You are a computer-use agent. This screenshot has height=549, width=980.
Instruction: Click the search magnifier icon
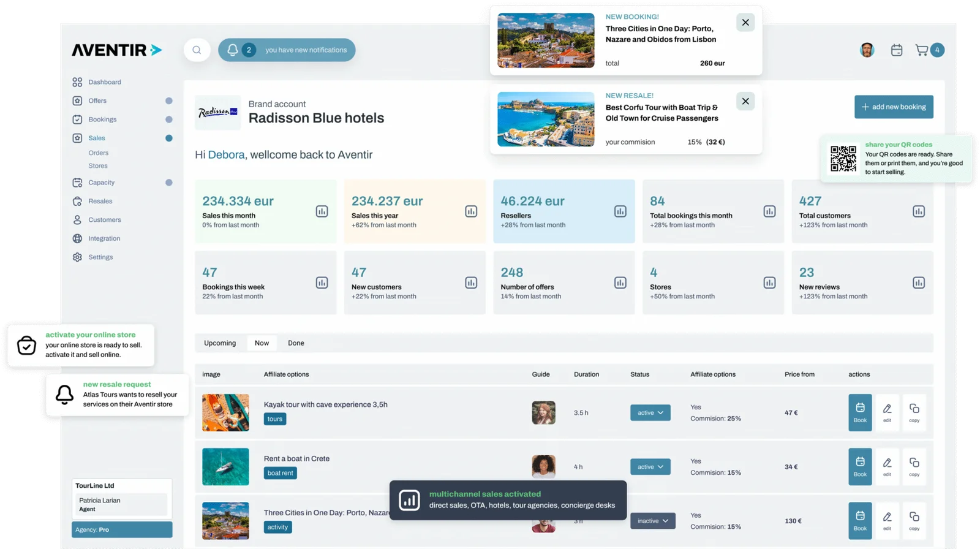197,50
